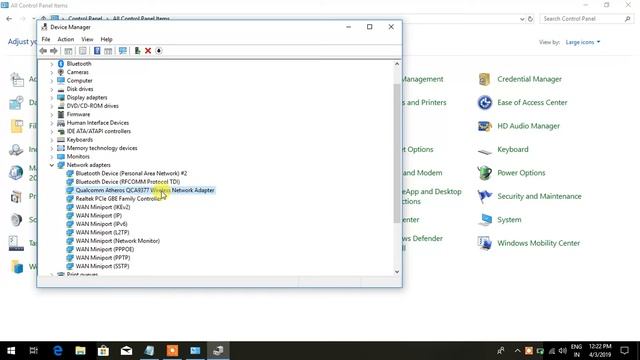Click Device Manager scrollbar up arrow
The width and height of the screenshot is (640, 360).
397,64
